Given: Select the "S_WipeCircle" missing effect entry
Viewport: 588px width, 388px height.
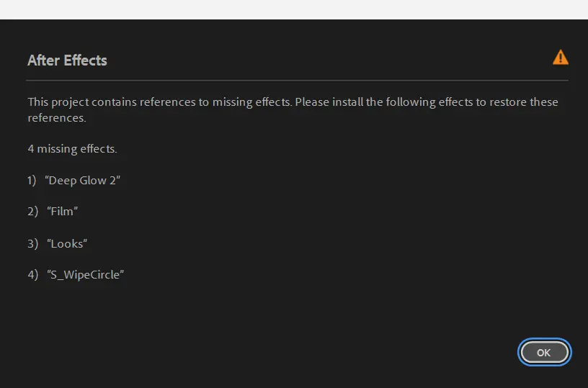Looking at the screenshot, I should [x=86, y=274].
